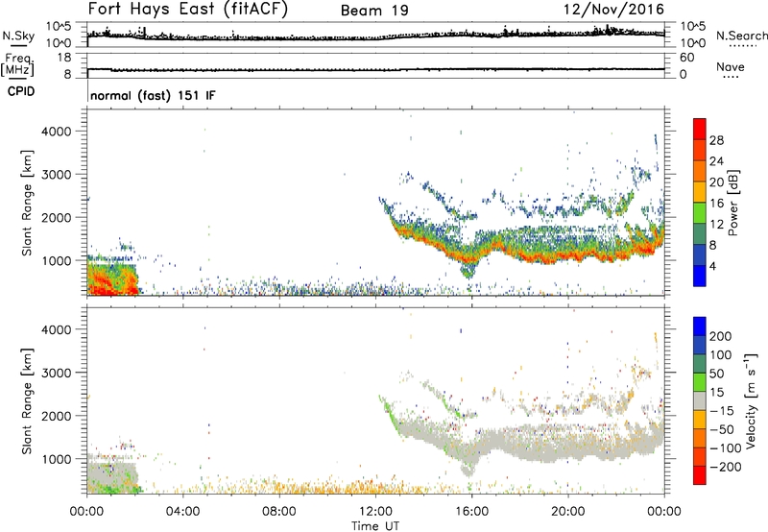Click the gray segment of the velocity color bar
This screenshot has height=532, width=768.
pos(700,400)
